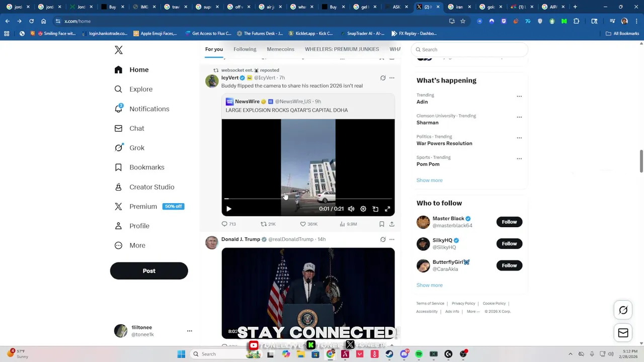Repost the IcyVert post with 21K reposts
This screenshot has height=362, width=644.
pos(268,224)
